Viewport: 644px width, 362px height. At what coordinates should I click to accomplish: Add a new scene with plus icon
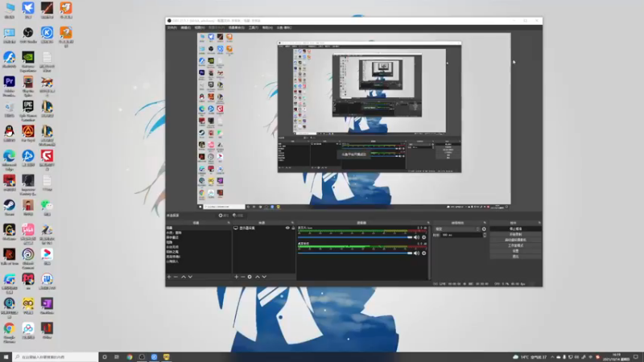coord(169,277)
